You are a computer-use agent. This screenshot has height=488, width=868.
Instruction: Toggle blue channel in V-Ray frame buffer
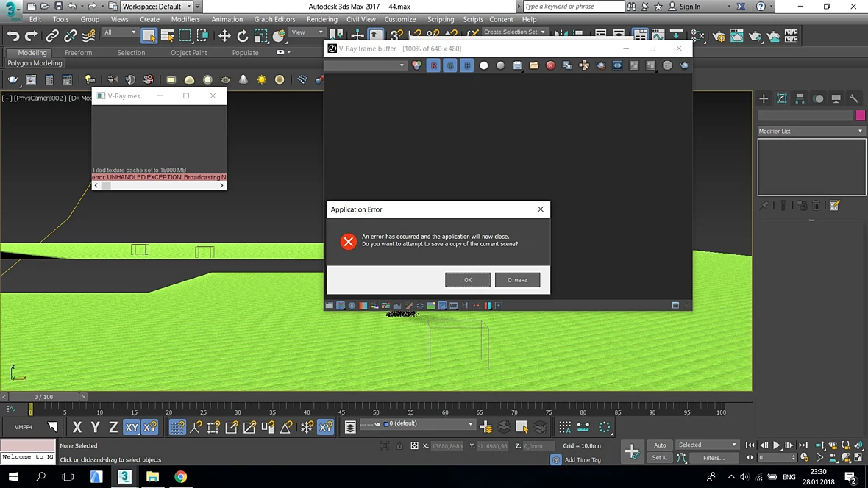[466, 65]
